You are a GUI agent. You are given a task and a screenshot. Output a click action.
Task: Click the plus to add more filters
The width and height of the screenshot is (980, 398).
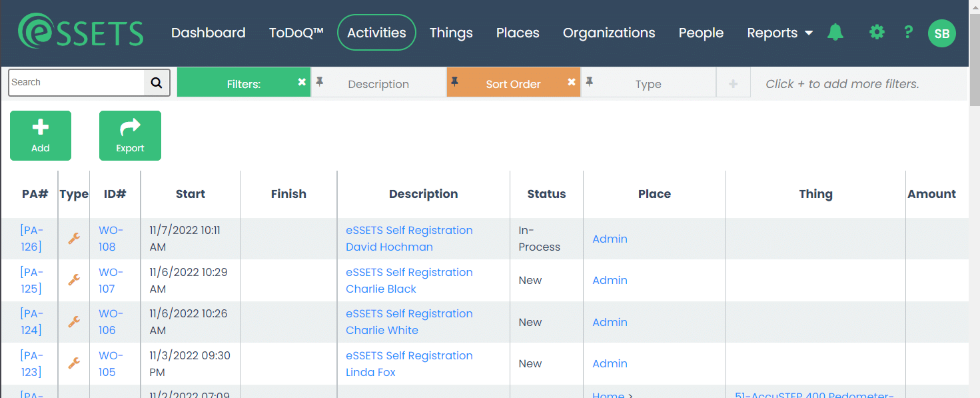(734, 83)
